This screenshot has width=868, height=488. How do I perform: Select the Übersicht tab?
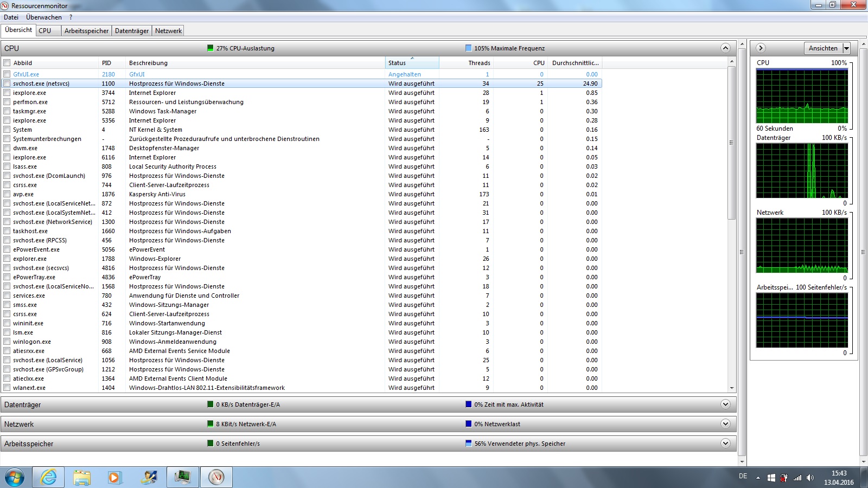coord(18,30)
